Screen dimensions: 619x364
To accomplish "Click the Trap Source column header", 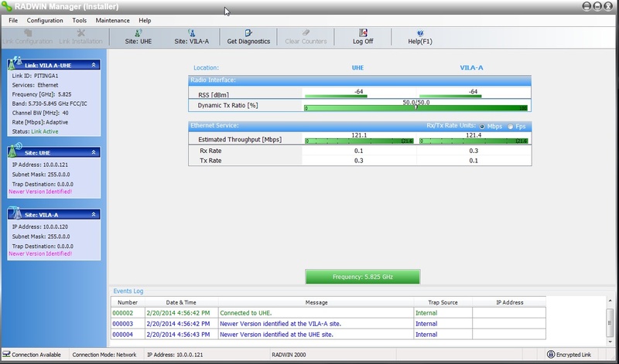I will [x=443, y=302].
